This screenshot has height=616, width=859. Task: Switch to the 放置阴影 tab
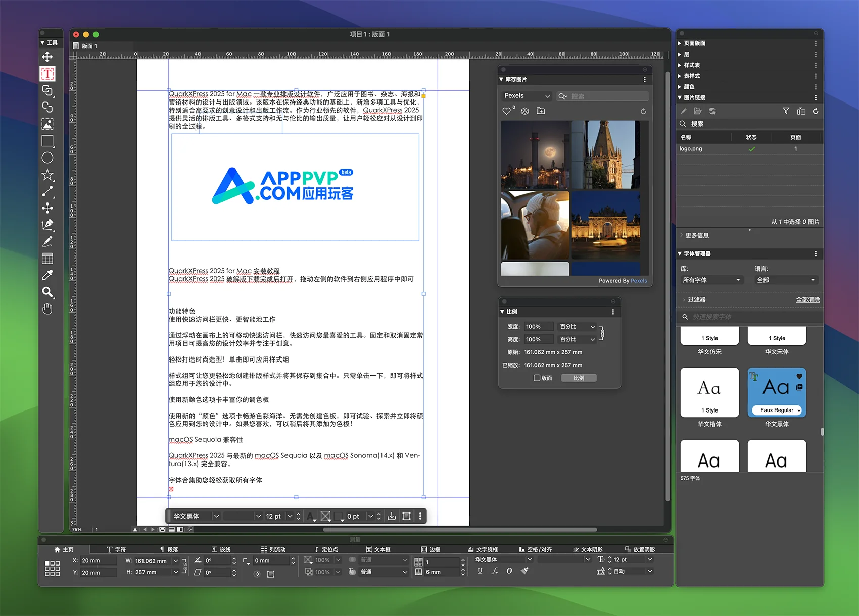tap(640, 549)
